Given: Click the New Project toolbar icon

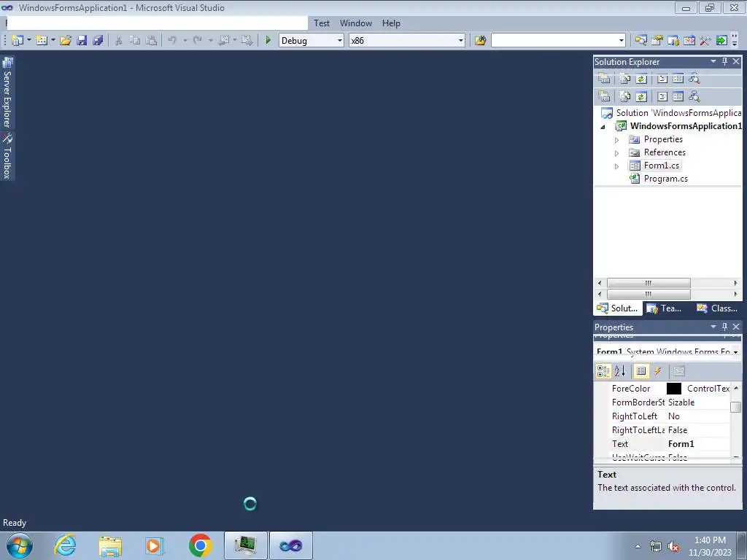Looking at the screenshot, I should click(x=18, y=41).
